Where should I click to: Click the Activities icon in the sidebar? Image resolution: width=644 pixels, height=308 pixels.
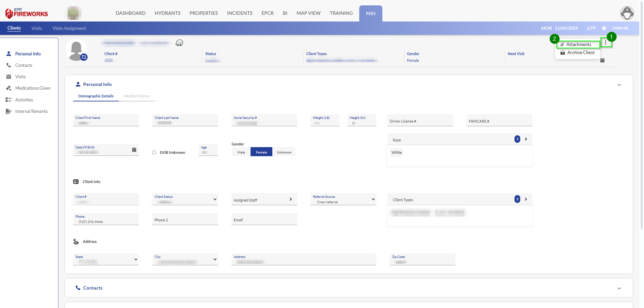(9, 99)
